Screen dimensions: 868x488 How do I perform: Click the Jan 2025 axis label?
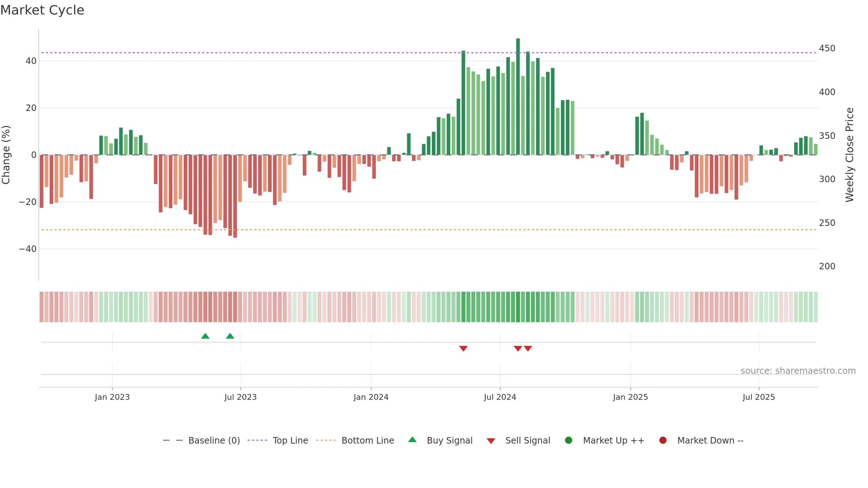(630, 397)
